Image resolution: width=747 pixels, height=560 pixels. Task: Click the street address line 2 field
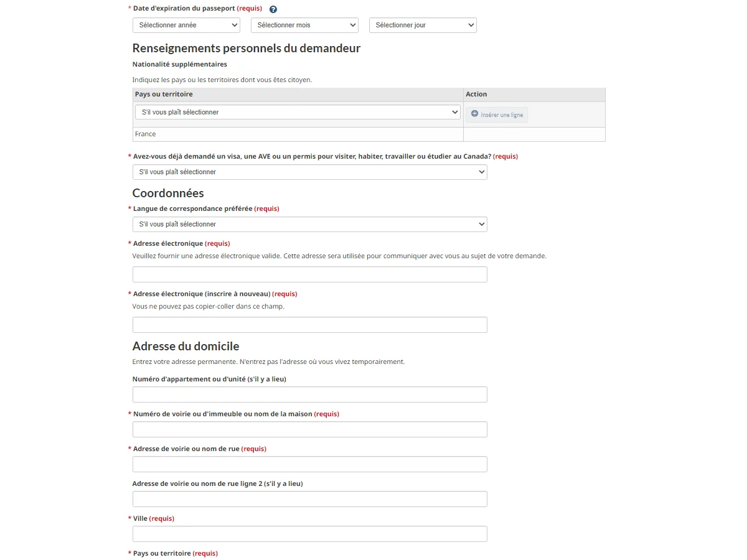coord(309,498)
